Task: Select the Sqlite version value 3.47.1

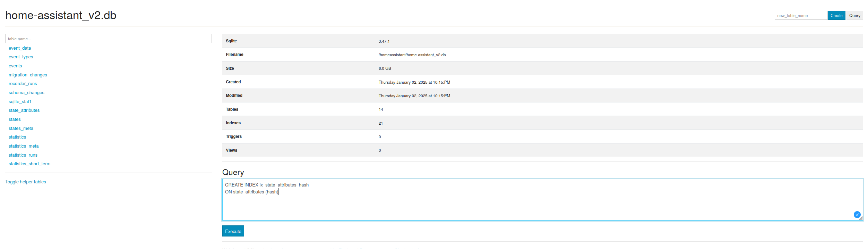Action: (x=384, y=41)
